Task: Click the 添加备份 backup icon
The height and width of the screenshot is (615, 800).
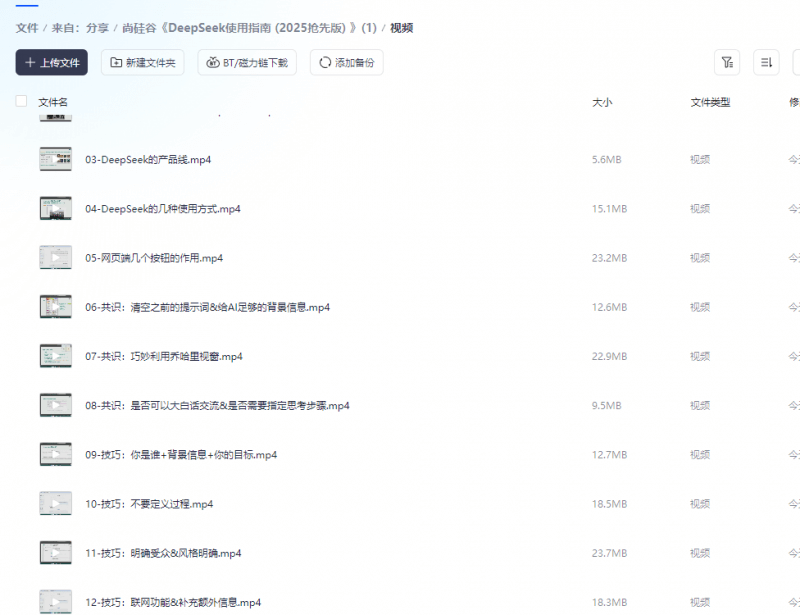Action: pyautogui.click(x=327, y=62)
